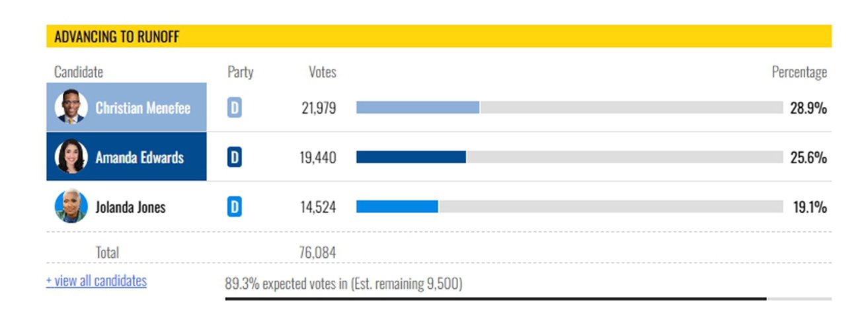Click Jolanda Jones' candidate photo
This screenshot has width=868, height=318.
(70, 206)
